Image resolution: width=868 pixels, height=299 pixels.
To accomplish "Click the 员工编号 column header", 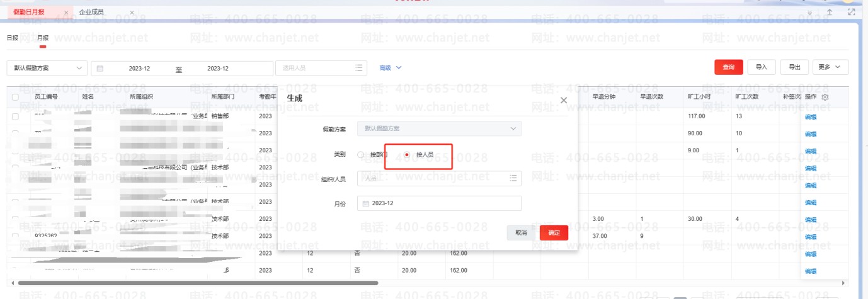I will (x=46, y=97).
